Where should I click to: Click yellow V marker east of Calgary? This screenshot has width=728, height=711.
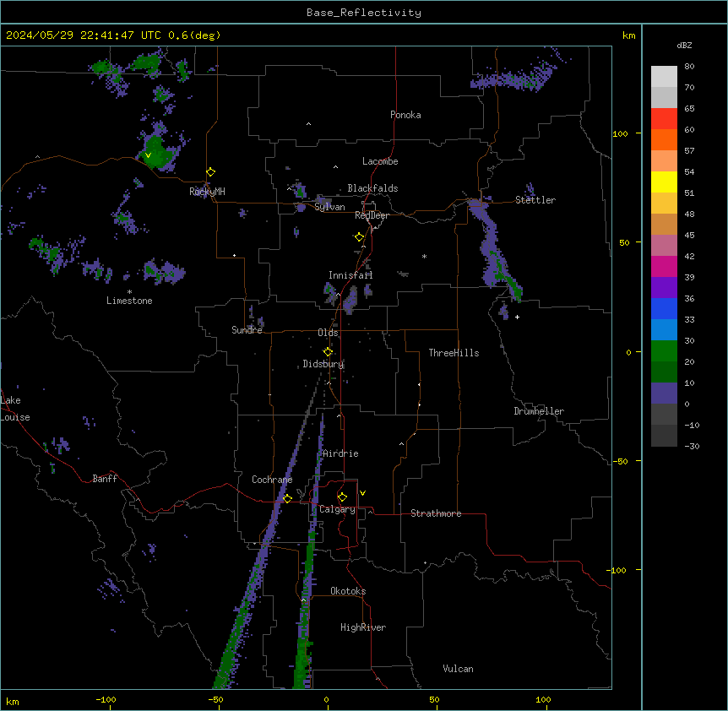point(362,493)
